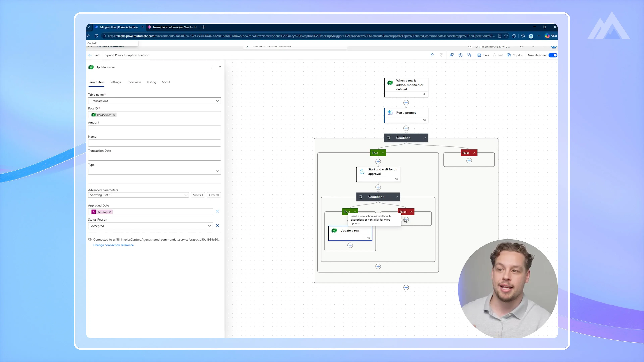The height and width of the screenshot is (362, 644).
Task: Open the Status Reason dropdown showing Accepted
Action: (x=150, y=226)
